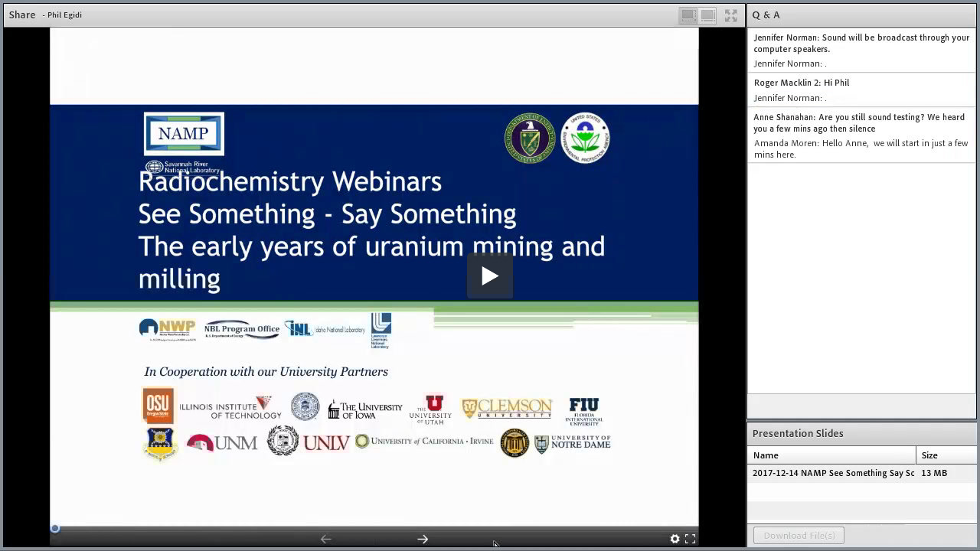Play the webinar video
Image resolution: width=980 pixels, height=551 pixels.
point(489,275)
